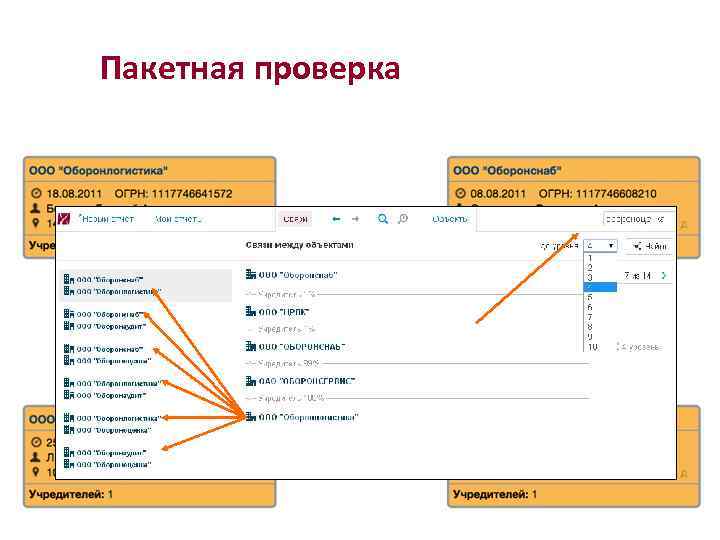
Task: Click the gray magnifier zoom-out icon
Action: pos(403,219)
